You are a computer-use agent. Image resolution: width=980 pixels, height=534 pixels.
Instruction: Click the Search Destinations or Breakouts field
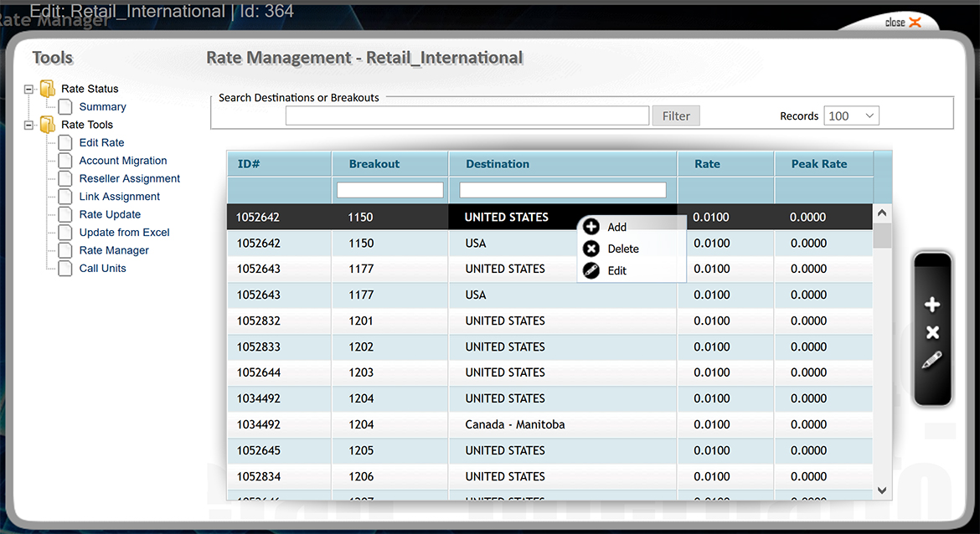467,116
